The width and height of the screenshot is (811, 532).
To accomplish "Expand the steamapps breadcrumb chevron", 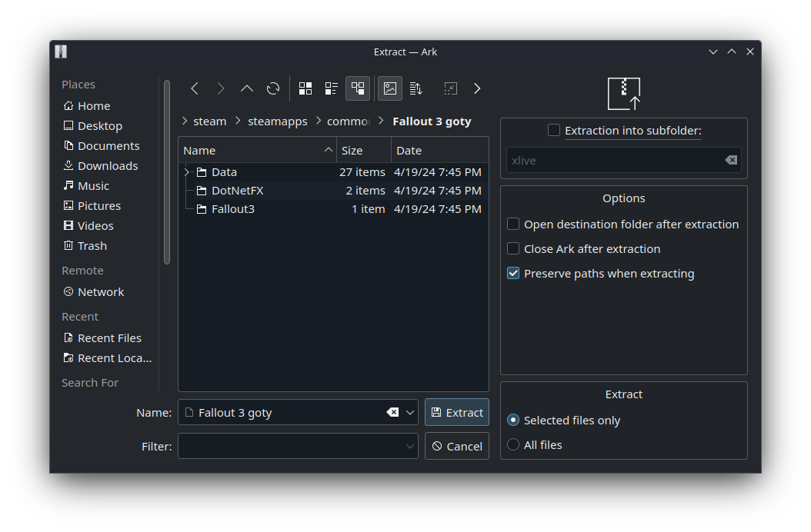I will click(x=238, y=121).
